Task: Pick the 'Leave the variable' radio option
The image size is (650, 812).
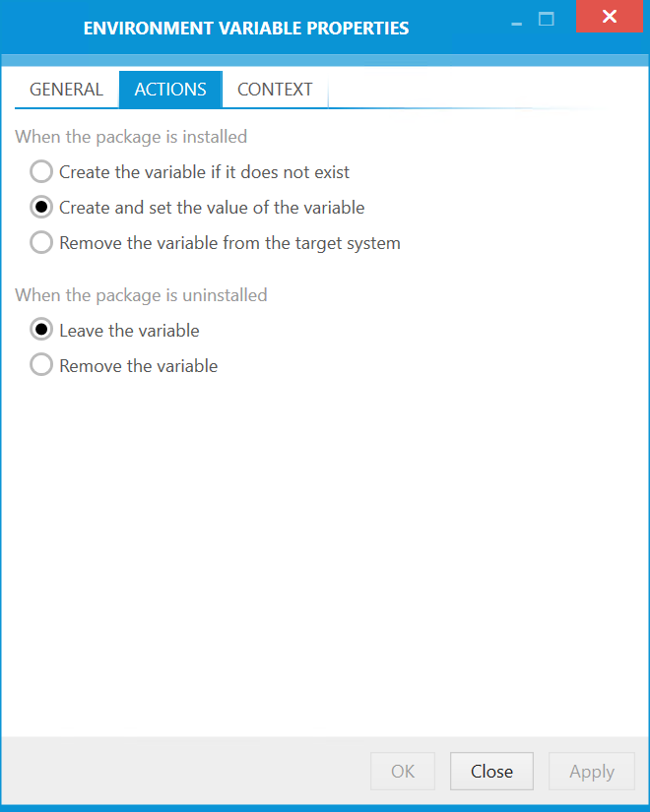Action: coord(41,331)
